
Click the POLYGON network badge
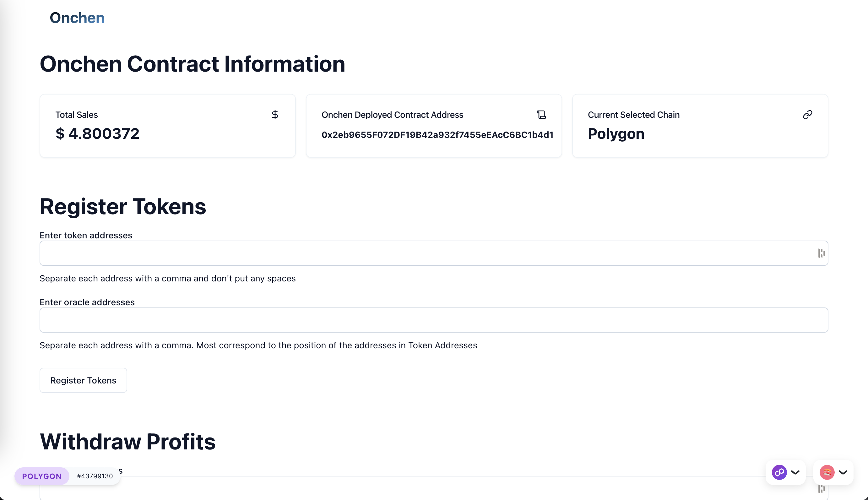point(42,476)
